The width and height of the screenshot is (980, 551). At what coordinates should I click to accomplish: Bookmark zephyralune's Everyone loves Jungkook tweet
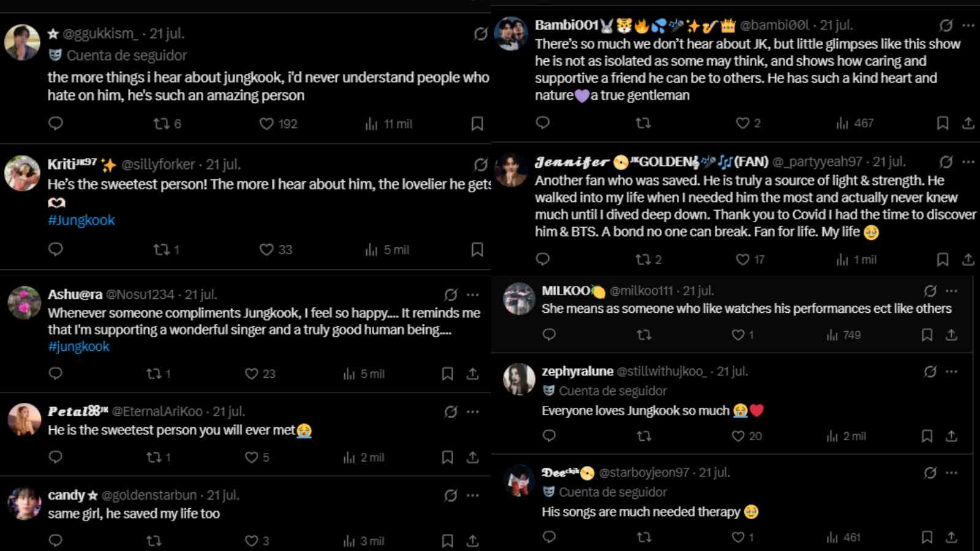coord(927,436)
